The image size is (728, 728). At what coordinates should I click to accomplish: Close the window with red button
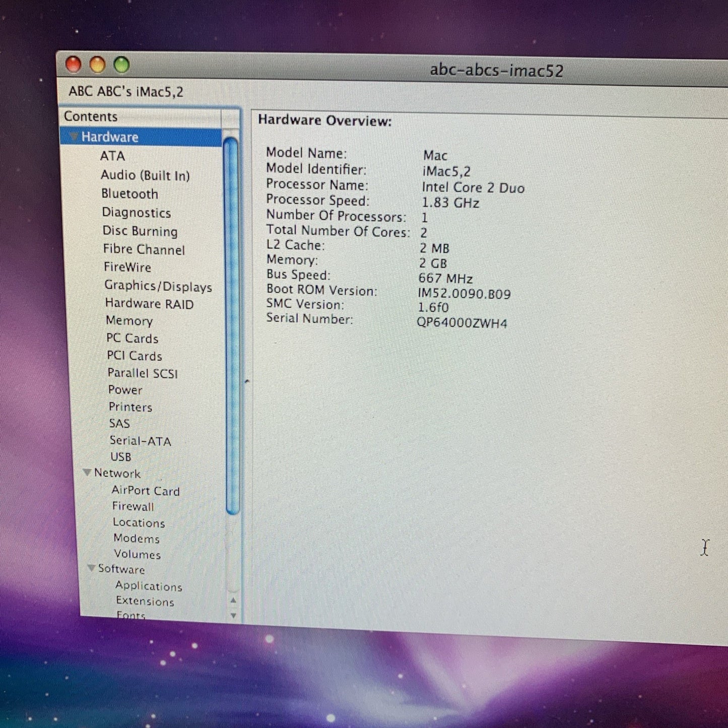click(x=74, y=64)
